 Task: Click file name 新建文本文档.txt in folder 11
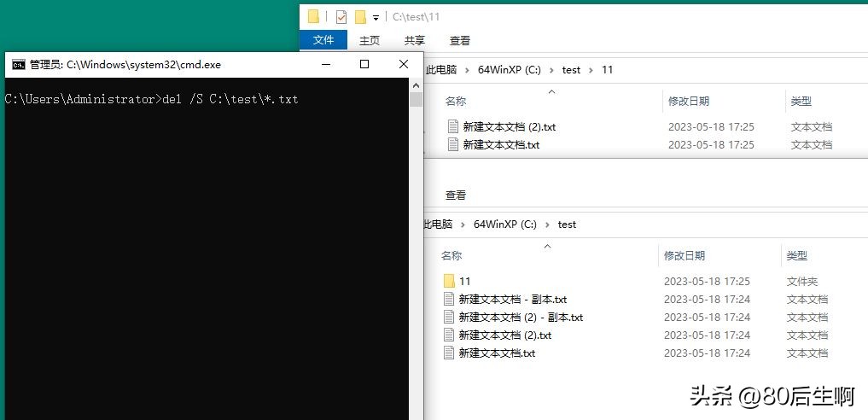[501, 144]
